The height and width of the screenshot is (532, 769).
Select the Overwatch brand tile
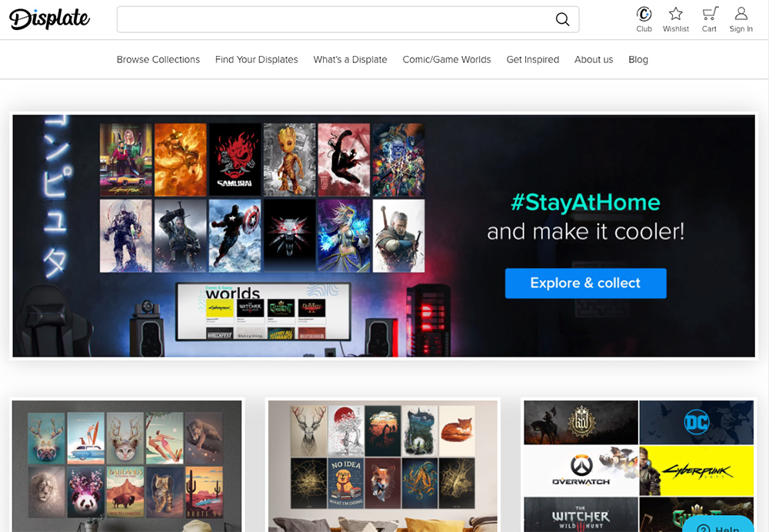coord(581,470)
